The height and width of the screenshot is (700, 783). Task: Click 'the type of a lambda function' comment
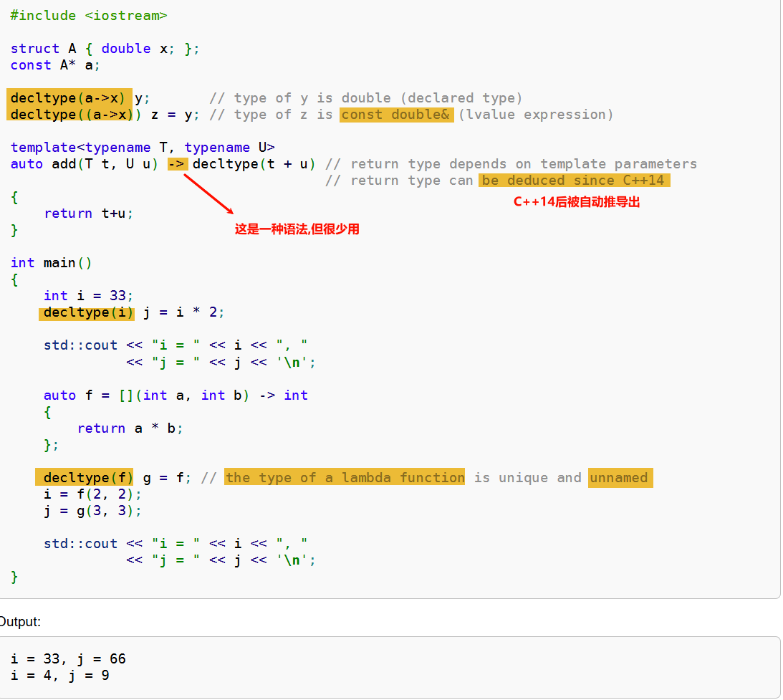pos(345,477)
